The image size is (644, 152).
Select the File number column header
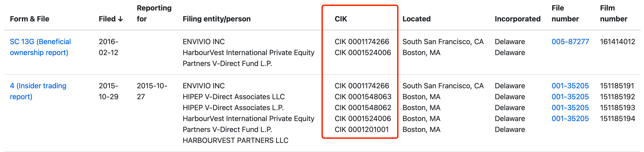click(x=565, y=13)
